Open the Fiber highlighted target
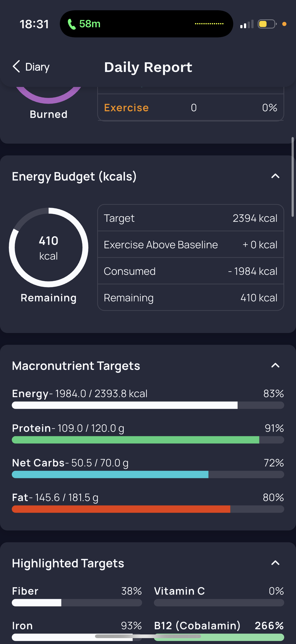 [77, 596]
